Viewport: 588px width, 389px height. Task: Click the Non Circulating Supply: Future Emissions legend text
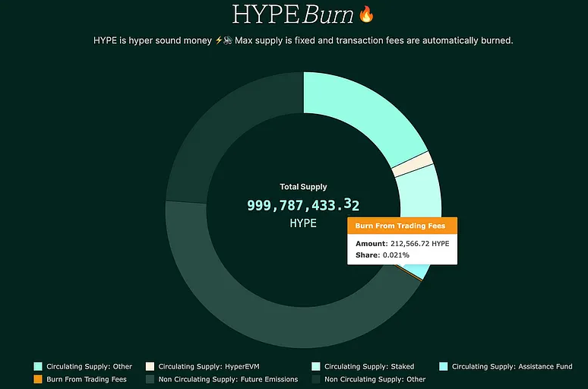(228, 378)
